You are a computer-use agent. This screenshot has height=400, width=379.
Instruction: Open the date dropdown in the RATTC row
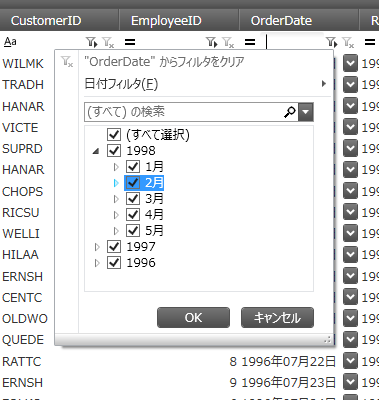pos(350,361)
